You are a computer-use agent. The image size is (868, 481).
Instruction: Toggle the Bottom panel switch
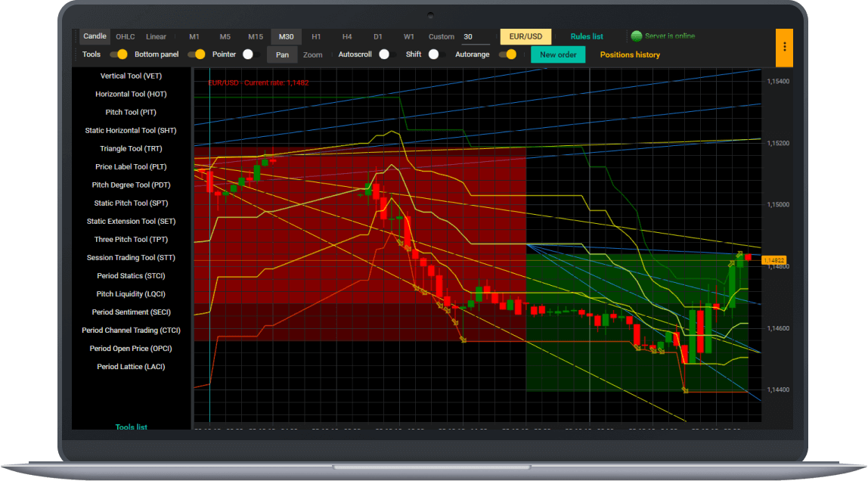point(196,54)
